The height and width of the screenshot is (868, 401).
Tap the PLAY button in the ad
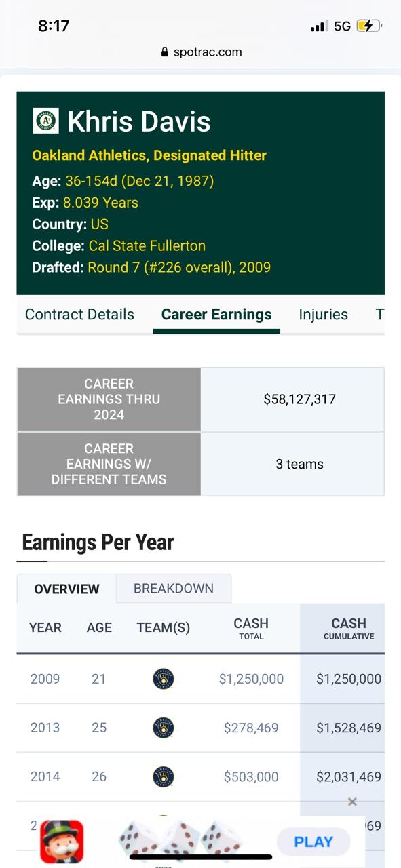[x=313, y=842]
